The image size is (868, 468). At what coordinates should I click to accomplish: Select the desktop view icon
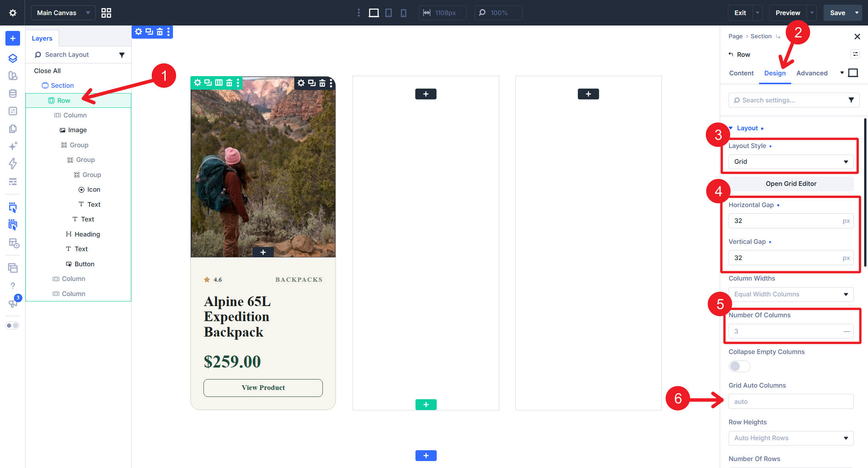[373, 13]
